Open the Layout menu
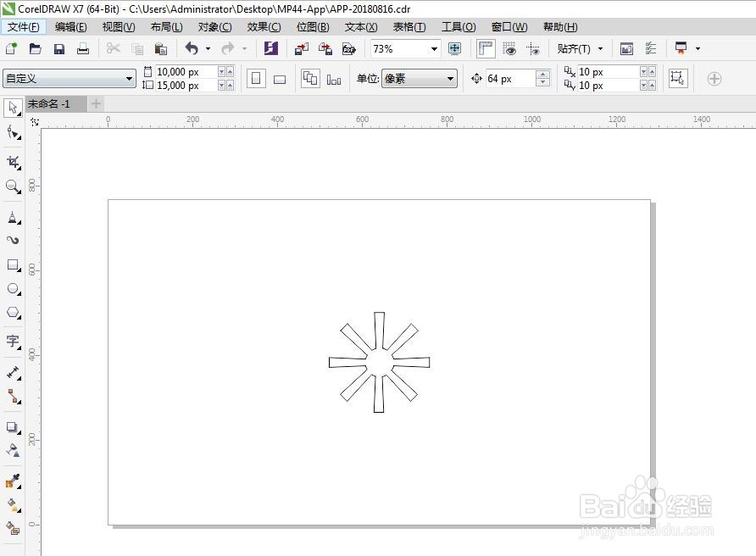 pyautogui.click(x=166, y=26)
